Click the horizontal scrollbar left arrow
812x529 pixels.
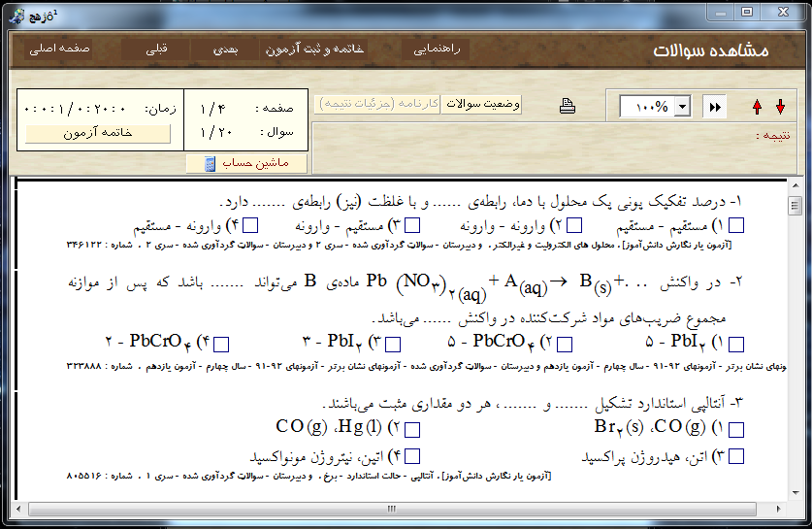coord(18,510)
